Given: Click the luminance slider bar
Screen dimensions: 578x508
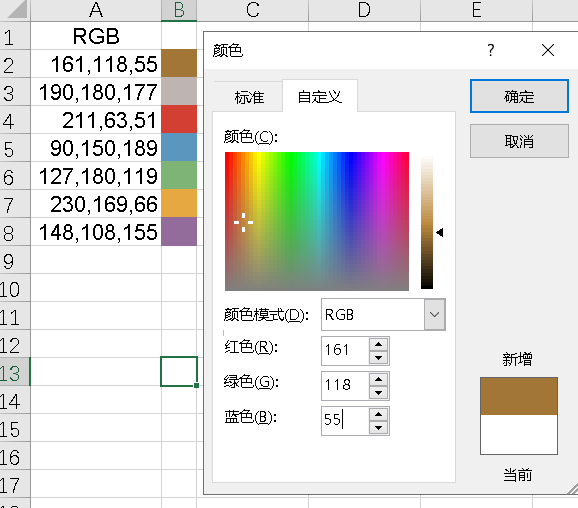Looking at the screenshot, I should click(x=427, y=223).
